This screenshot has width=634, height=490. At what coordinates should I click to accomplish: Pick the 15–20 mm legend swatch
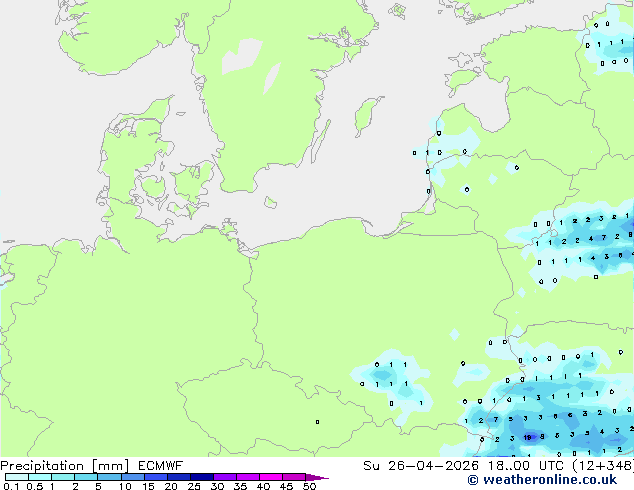coord(156,477)
